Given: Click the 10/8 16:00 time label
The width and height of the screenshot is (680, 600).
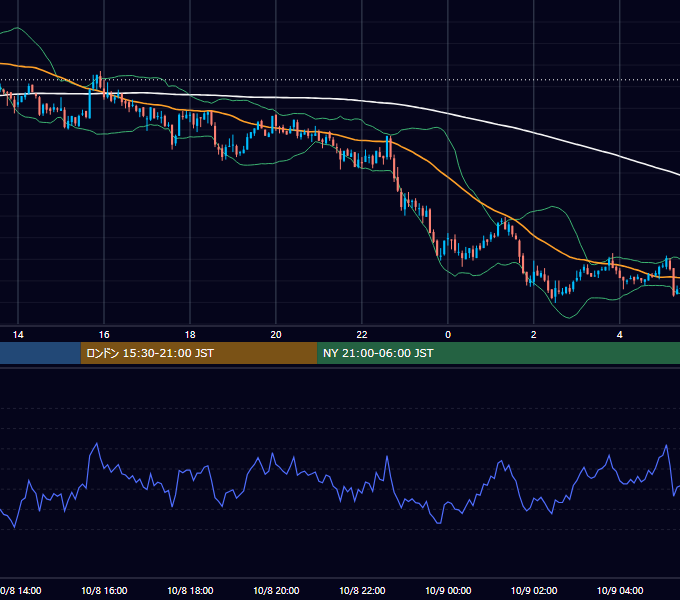Looking at the screenshot, I should tap(104, 590).
